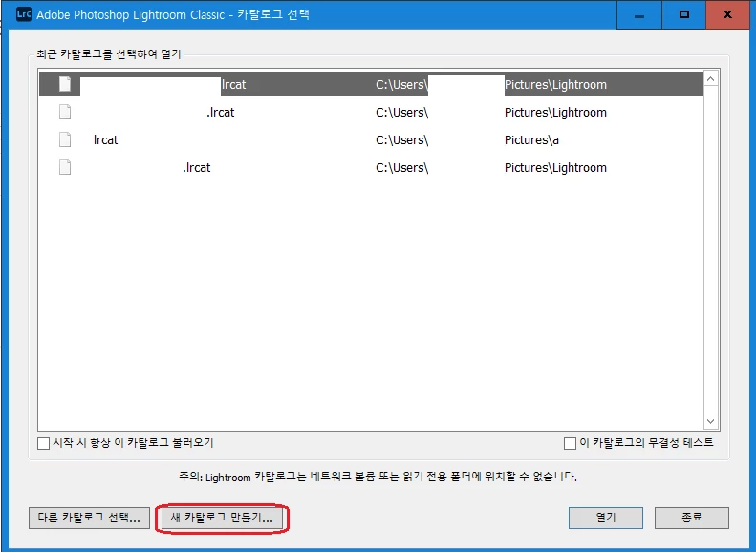Select the highlighted first catalog file icon
The height and width of the screenshot is (552, 756).
pos(65,84)
